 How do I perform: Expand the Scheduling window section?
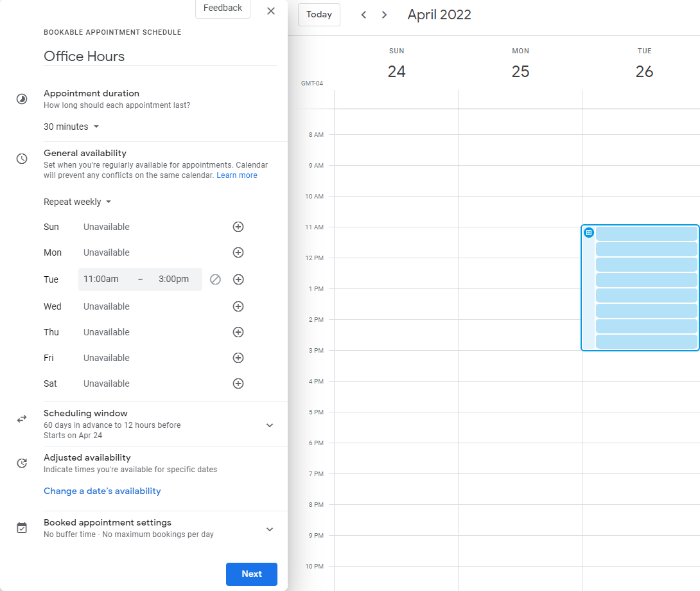point(270,425)
